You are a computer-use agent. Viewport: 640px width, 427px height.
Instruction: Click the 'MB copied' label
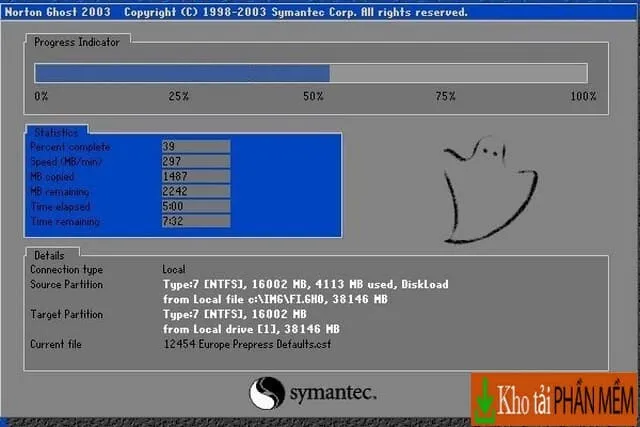52,177
